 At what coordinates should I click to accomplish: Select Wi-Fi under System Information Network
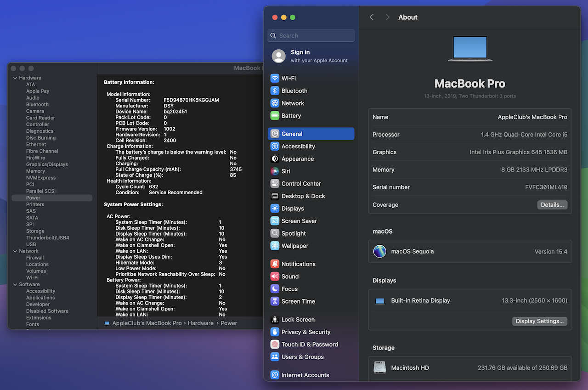coord(32,277)
